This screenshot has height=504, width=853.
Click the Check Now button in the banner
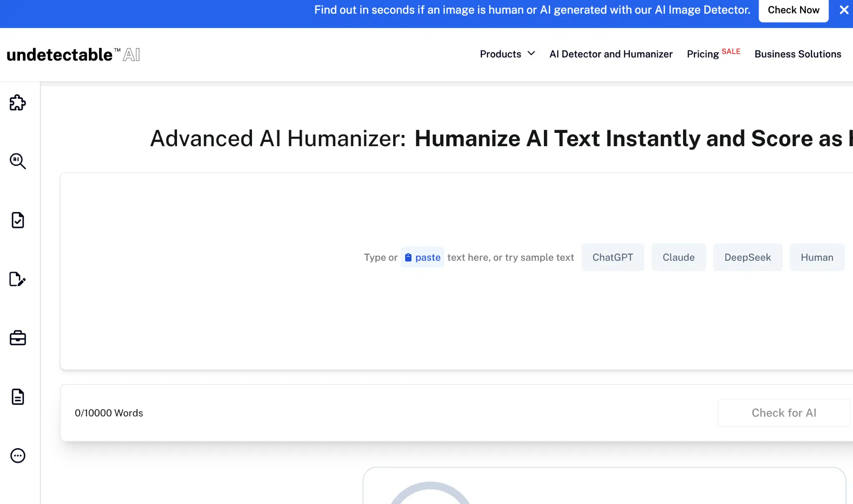coord(793,10)
